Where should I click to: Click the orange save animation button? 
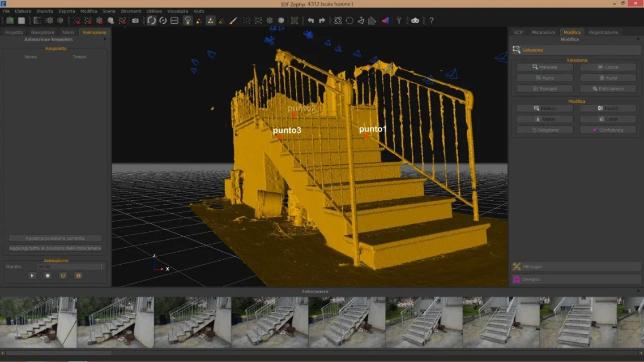[x=78, y=276]
